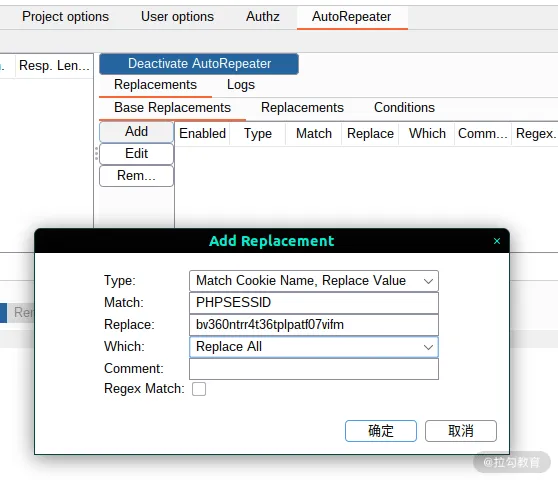Click the empty Comment input field
The image size is (558, 480).
coord(314,369)
